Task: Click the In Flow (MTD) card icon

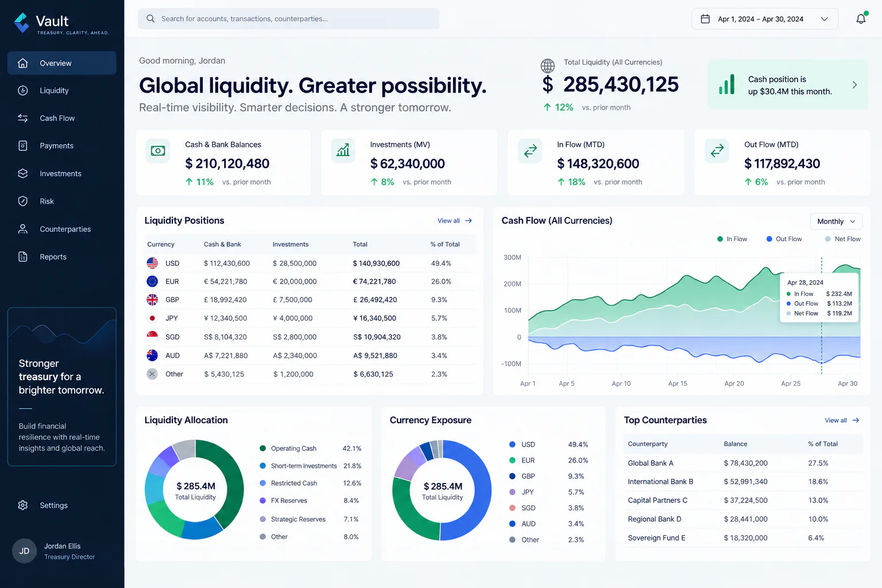Action: click(530, 151)
